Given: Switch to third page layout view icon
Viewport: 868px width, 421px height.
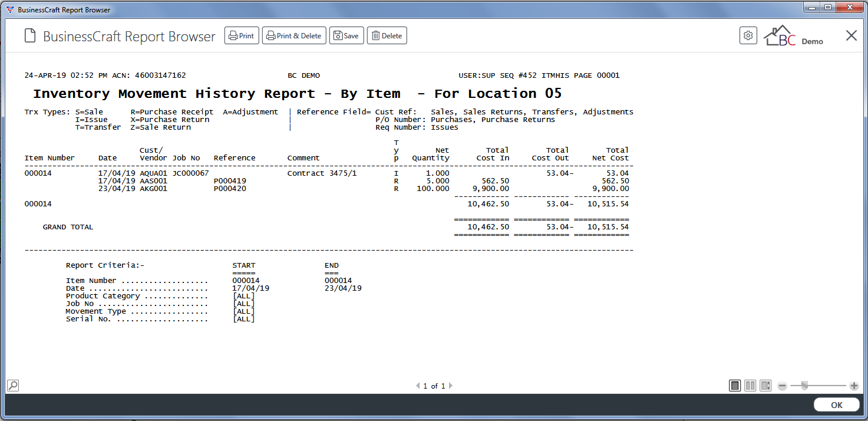Looking at the screenshot, I should click(x=765, y=386).
